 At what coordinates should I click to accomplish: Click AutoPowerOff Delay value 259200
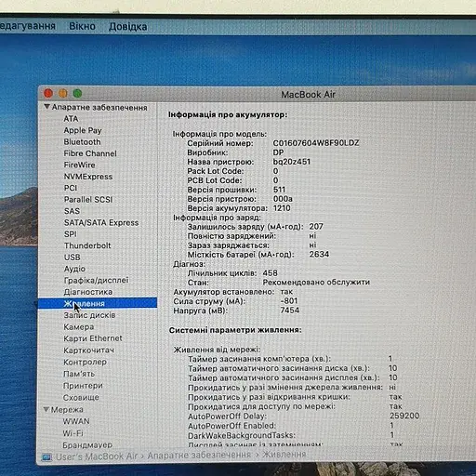coord(404,416)
